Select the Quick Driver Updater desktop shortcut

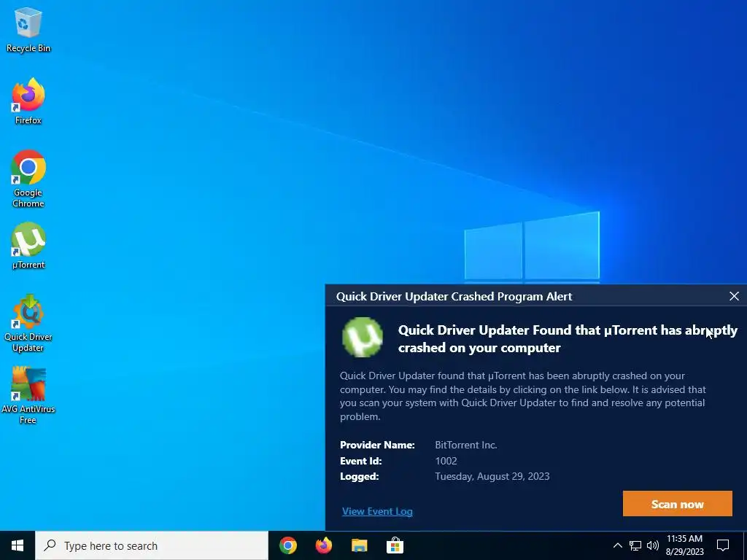[x=28, y=323]
